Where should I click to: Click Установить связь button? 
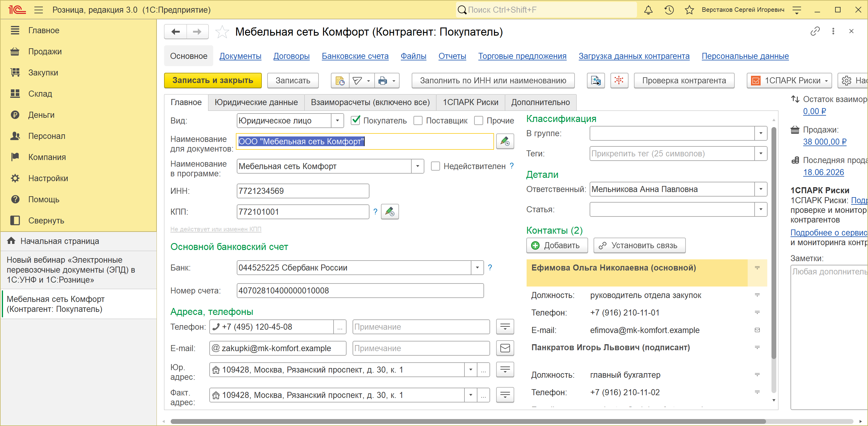tap(639, 245)
